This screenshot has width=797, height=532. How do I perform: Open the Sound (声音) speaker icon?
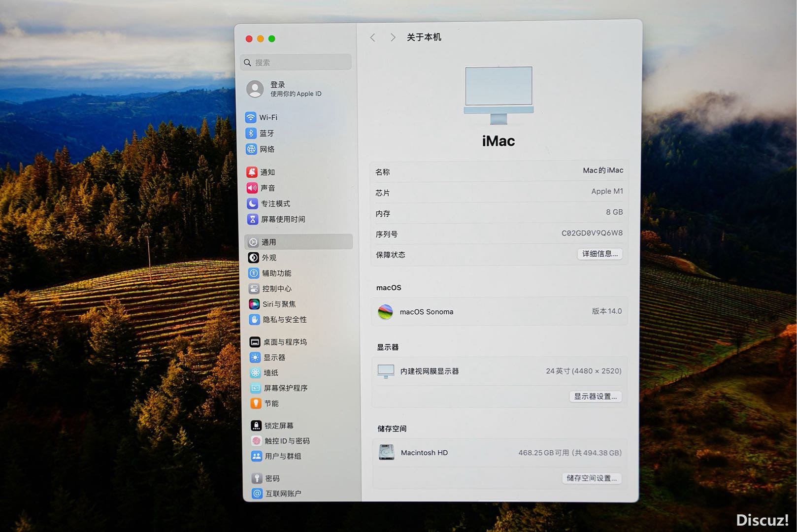(252, 188)
